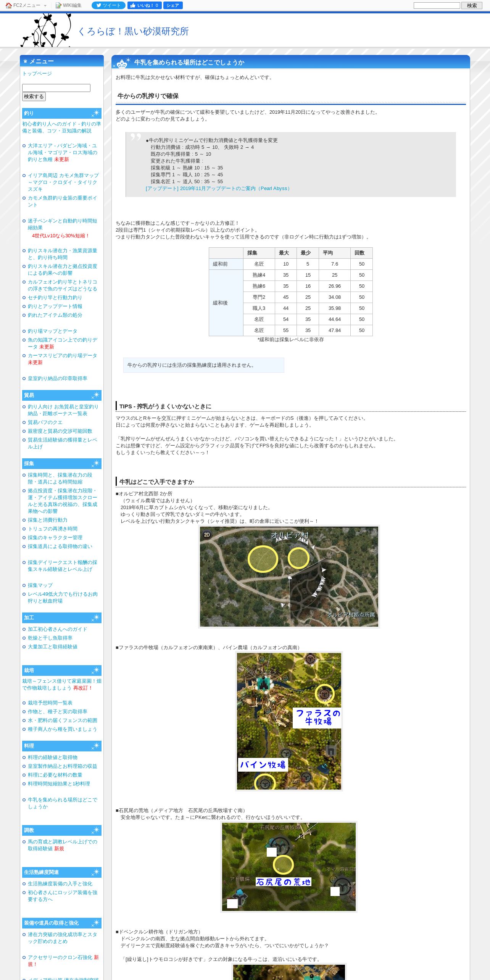Screen dimensions: 490x980
Task: Open the 石尻尾の荒地 map image
Action: (289, 867)
